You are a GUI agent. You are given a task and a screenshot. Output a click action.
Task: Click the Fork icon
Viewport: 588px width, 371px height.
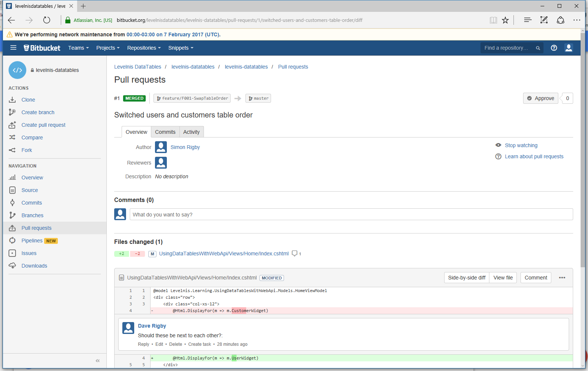[x=12, y=150]
